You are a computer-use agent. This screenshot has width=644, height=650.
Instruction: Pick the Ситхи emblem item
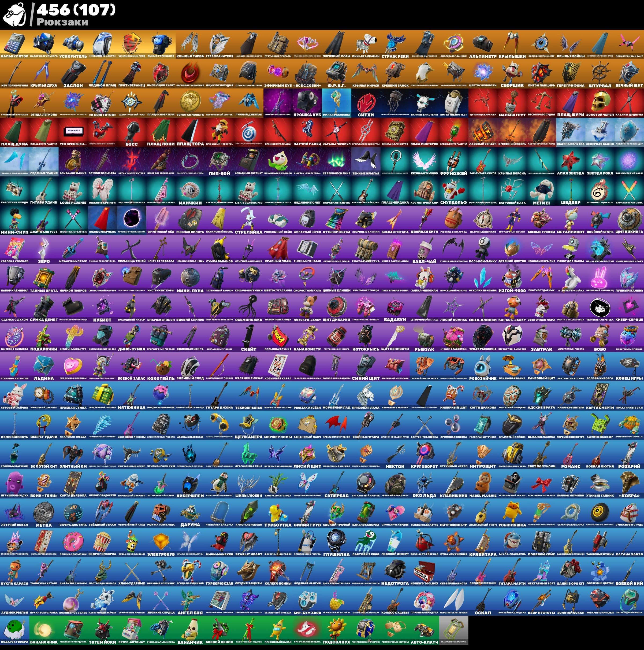(x=366, y=103)
